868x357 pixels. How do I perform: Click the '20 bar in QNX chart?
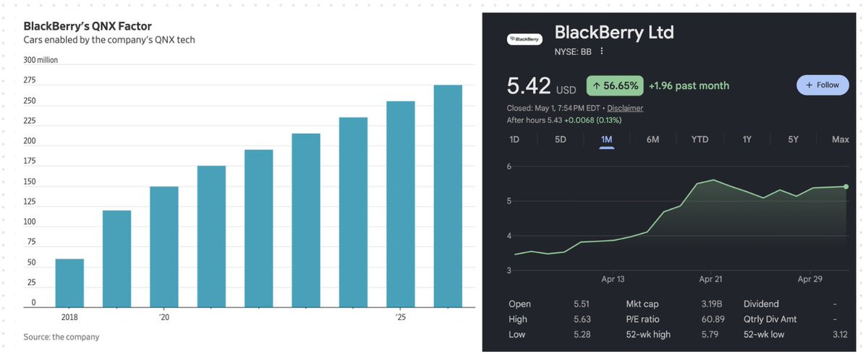tap(164, 247)
